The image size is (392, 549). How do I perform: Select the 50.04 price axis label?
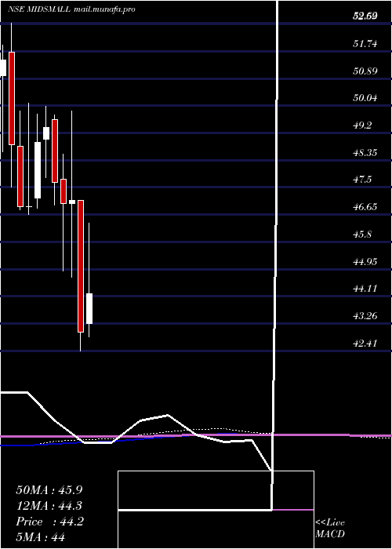point(365,98)
